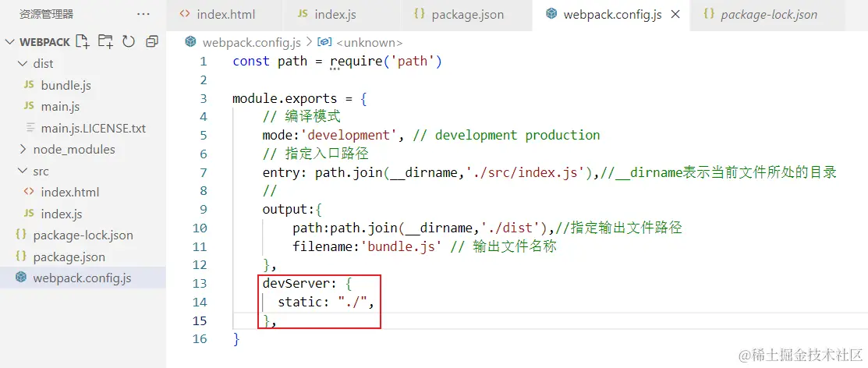The image size is (868, 368).
Task: Click line number 1 in gutter
Action: [x=204, y=62]
